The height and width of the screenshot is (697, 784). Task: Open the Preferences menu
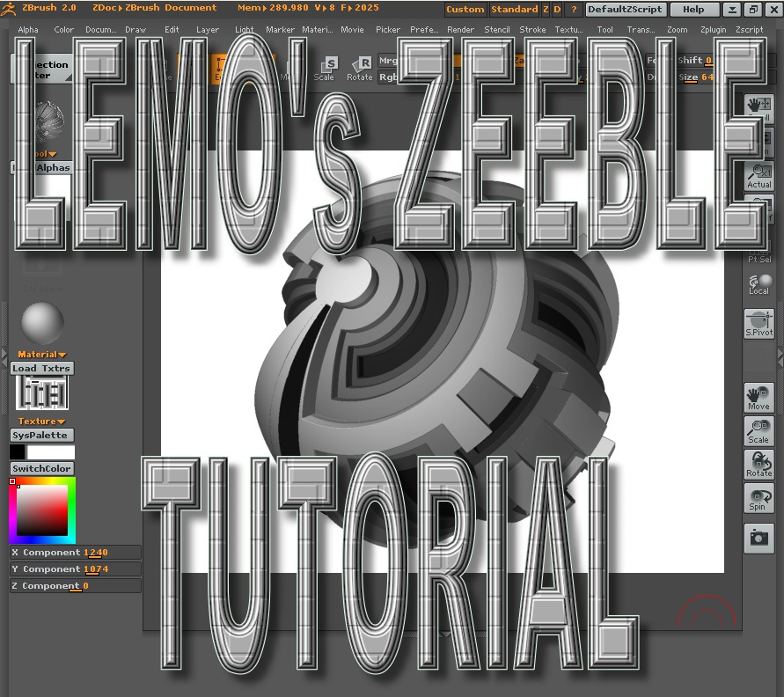tap(424, 30)
